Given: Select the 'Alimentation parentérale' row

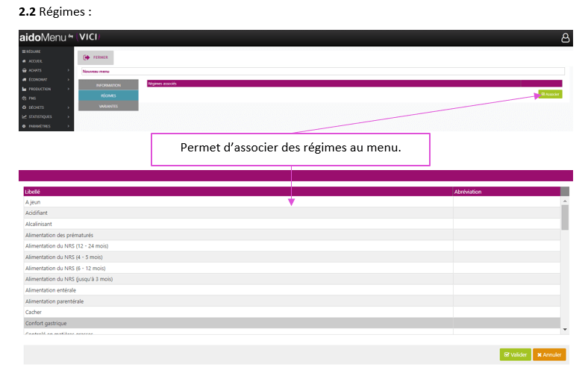Looking at the screenshot, I should pyautogui.click(x=292, y=301).
